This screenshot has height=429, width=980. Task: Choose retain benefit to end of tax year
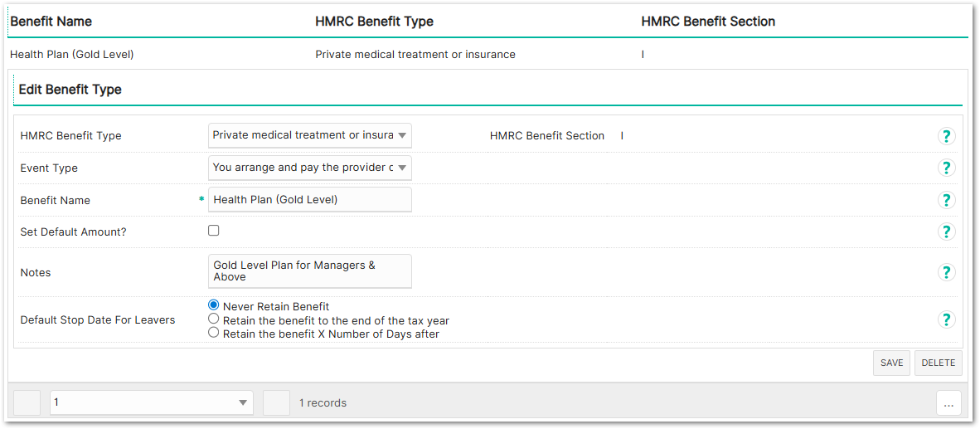214,319
